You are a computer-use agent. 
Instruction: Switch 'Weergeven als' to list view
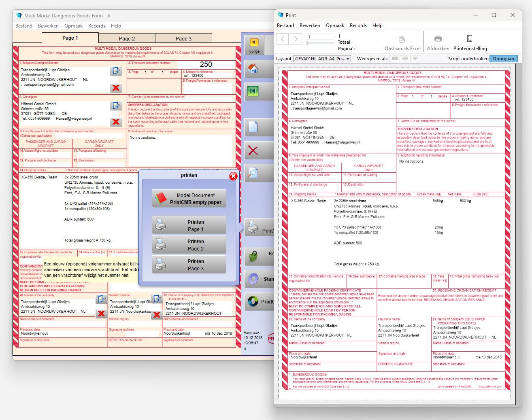[405, 59]
